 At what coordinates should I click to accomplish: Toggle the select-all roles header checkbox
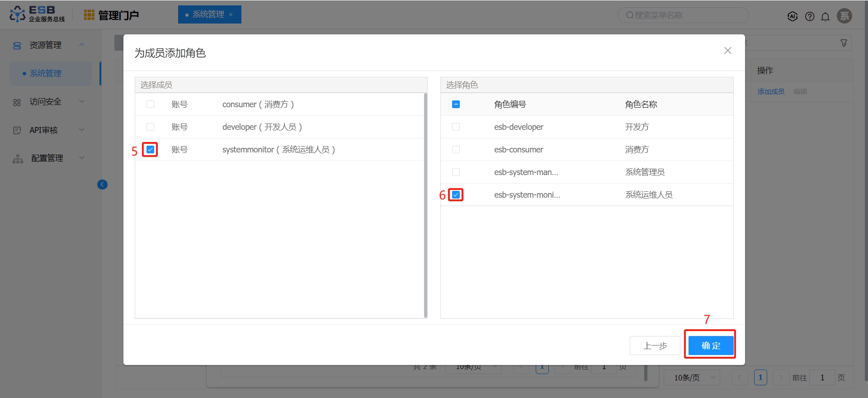click(456, 104)
